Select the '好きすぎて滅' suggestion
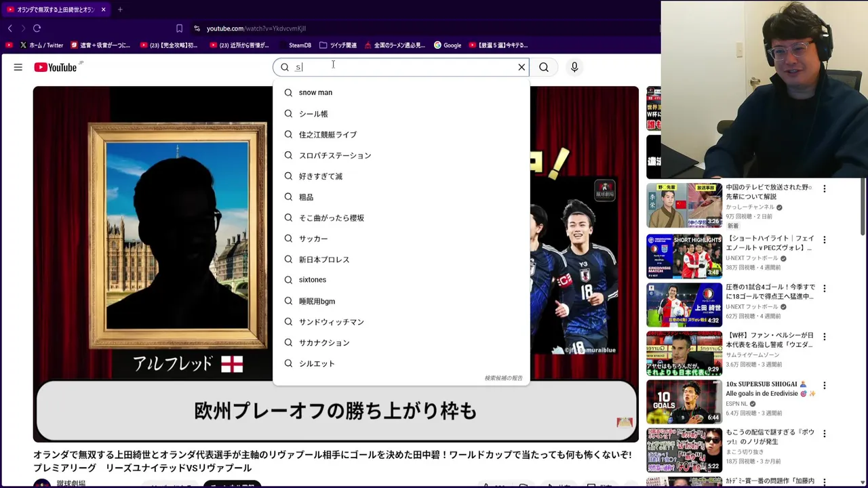868x488 pixels. click(x=401, y=176)
